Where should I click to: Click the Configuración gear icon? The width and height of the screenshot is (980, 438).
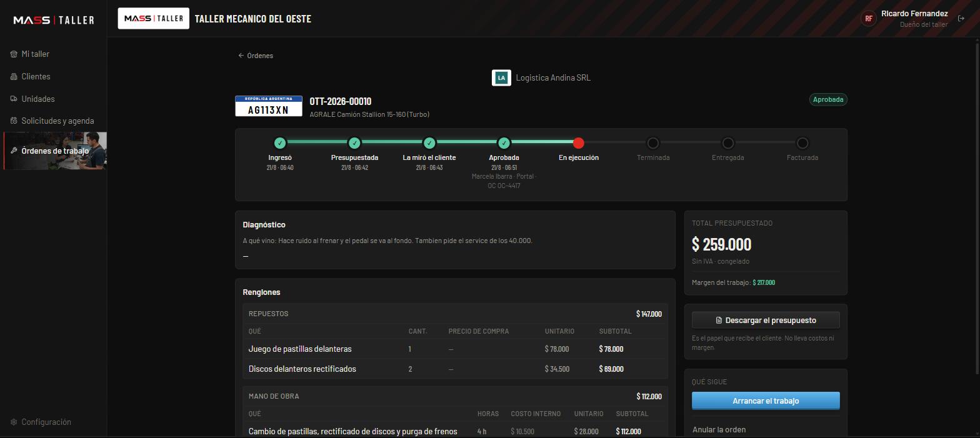tap(14, 422)
